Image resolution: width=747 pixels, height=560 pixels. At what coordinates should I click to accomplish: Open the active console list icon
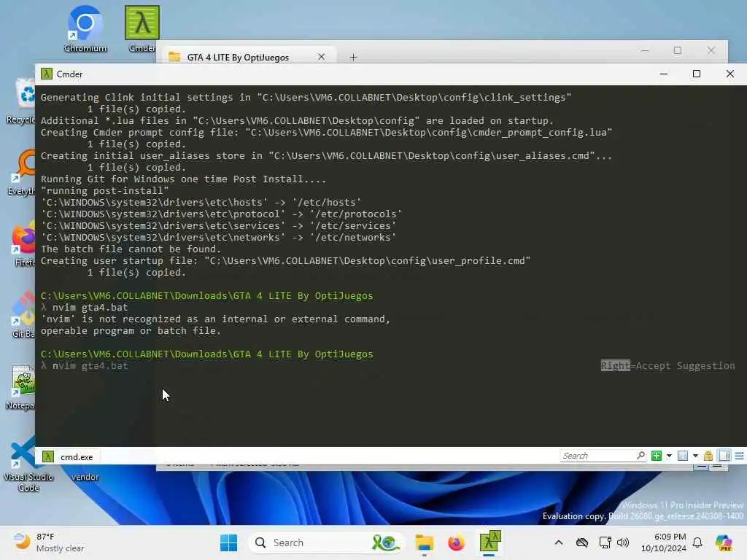[683, 456]
